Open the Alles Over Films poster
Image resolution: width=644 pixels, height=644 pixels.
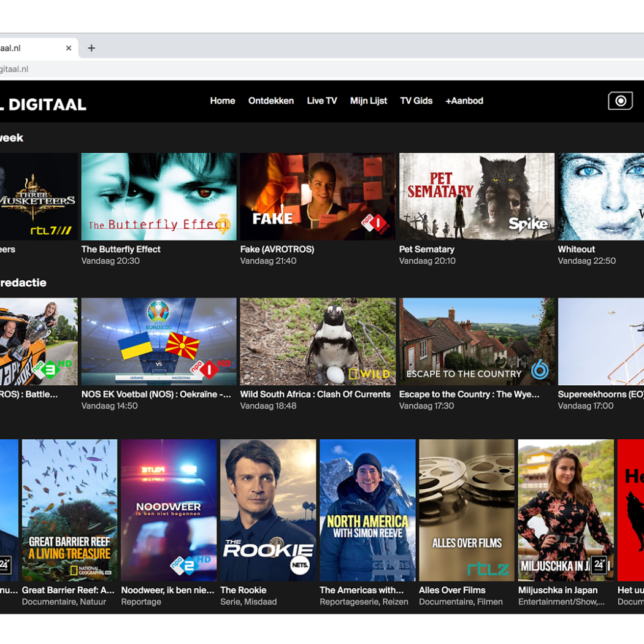(x=467, y=510)
